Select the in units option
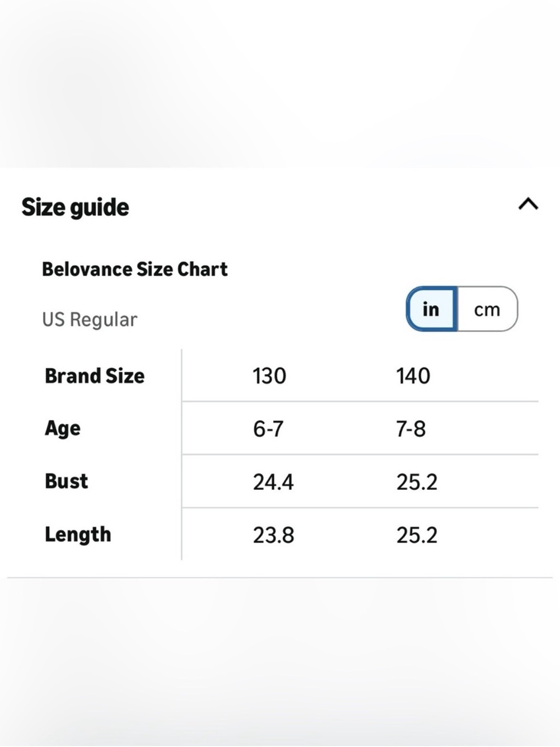The image size is (560, 747). tap(431, 309)
